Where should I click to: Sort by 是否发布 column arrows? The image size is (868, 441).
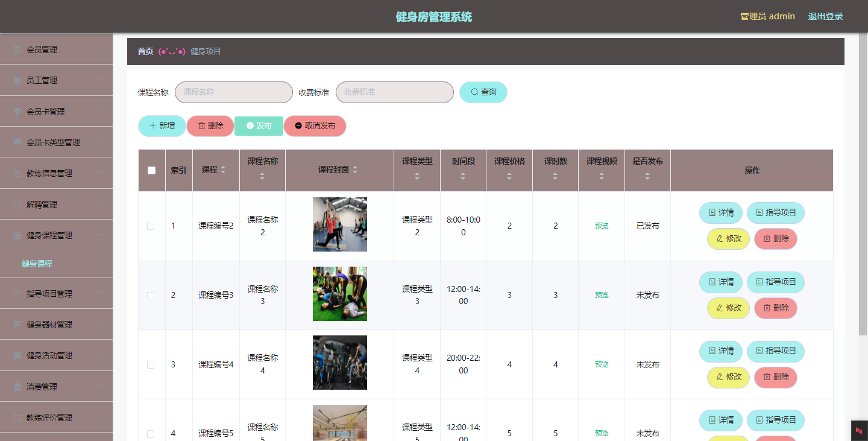pyautogui.click(x=647, y=176)
